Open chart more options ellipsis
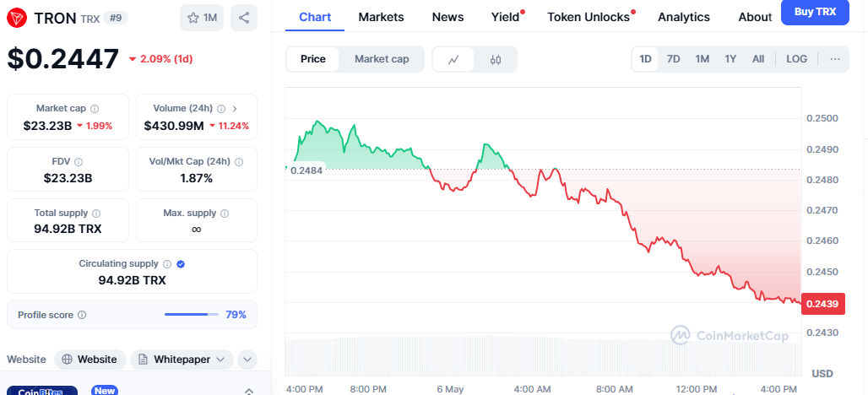 834,59
